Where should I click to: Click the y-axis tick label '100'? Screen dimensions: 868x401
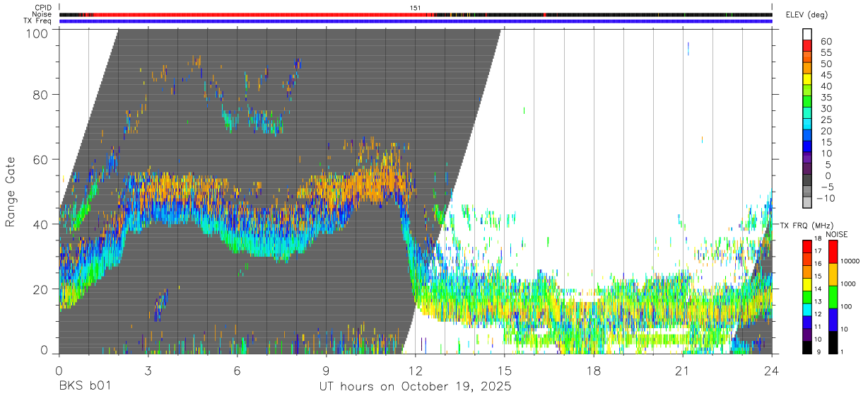tap(35, 33)
